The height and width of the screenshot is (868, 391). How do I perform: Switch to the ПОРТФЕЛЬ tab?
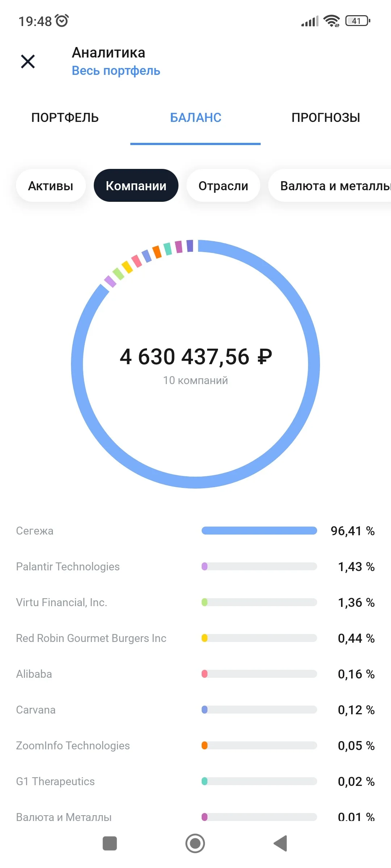coord(65,118)
